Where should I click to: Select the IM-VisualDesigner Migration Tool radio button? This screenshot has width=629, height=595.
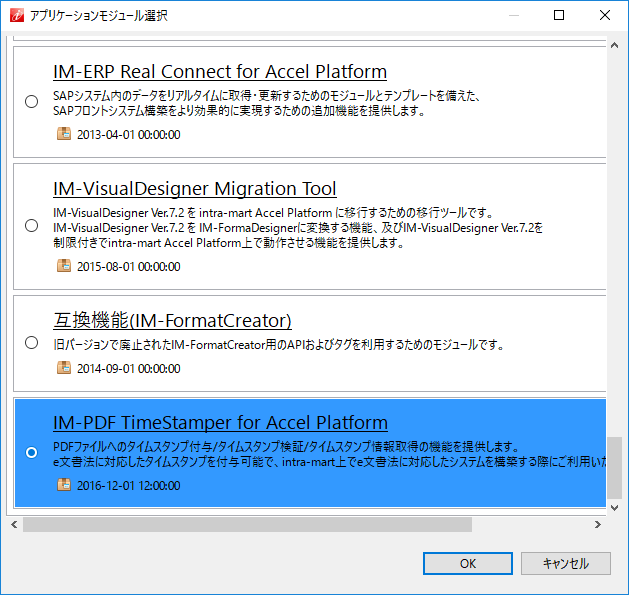(x=31, y=225)
